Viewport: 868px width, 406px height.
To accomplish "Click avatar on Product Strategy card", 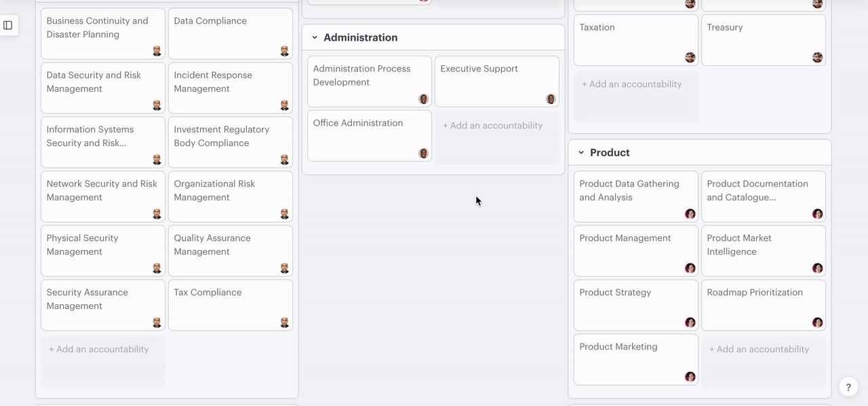I will click(x=690, y=322).
